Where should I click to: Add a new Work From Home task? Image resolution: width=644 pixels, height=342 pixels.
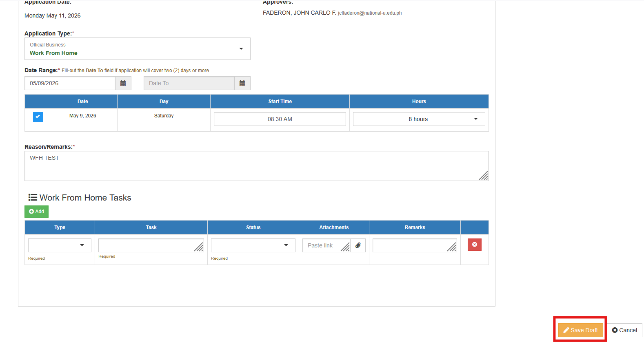coord(36,212)
